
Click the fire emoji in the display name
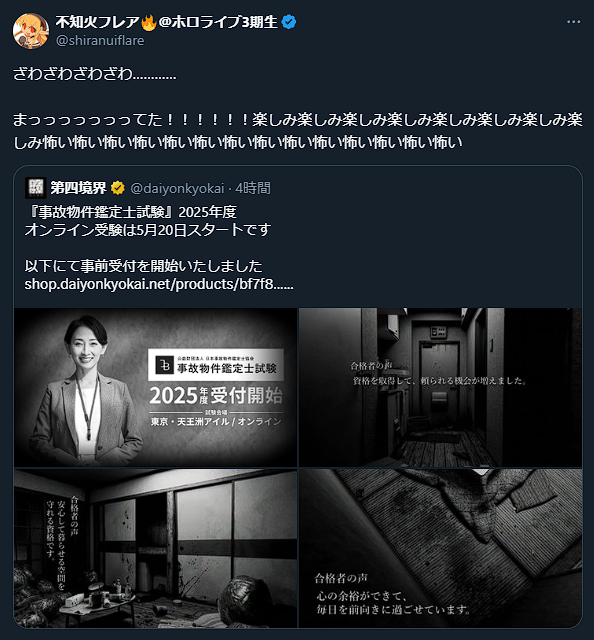149,22
